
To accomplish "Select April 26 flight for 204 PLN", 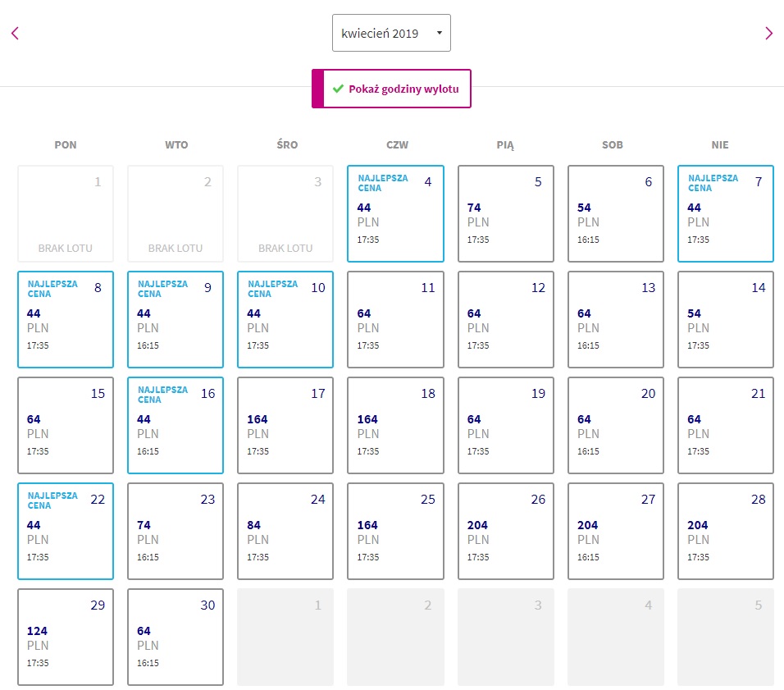I will (x=505, y=531).
